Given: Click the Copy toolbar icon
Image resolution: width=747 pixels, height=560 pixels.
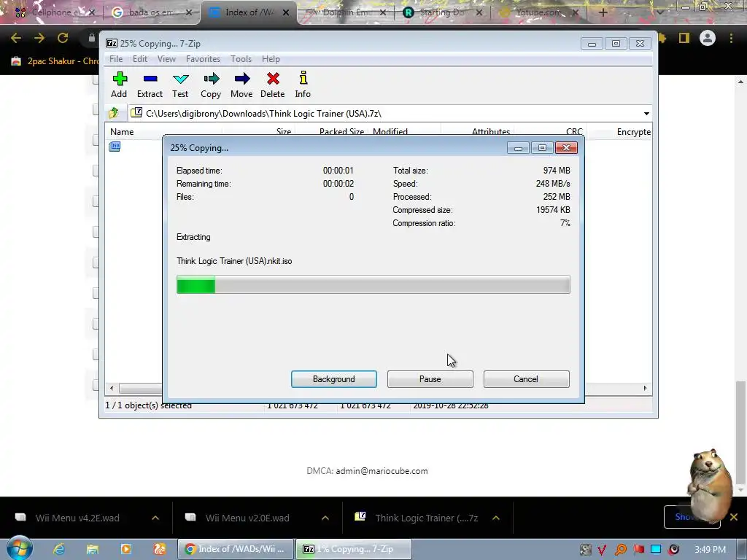Looking at the screenshot, I should [211, 85].
